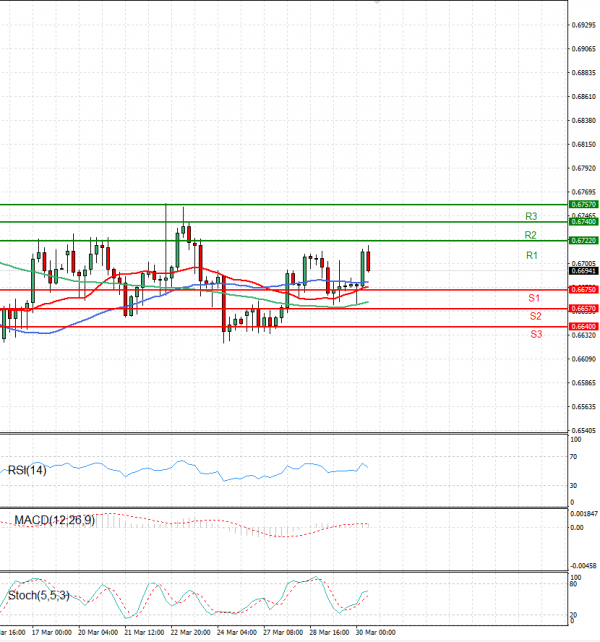Select the MACD(12,26,9) indicator label
Viewport: 600px width, 642px height.
52,520
